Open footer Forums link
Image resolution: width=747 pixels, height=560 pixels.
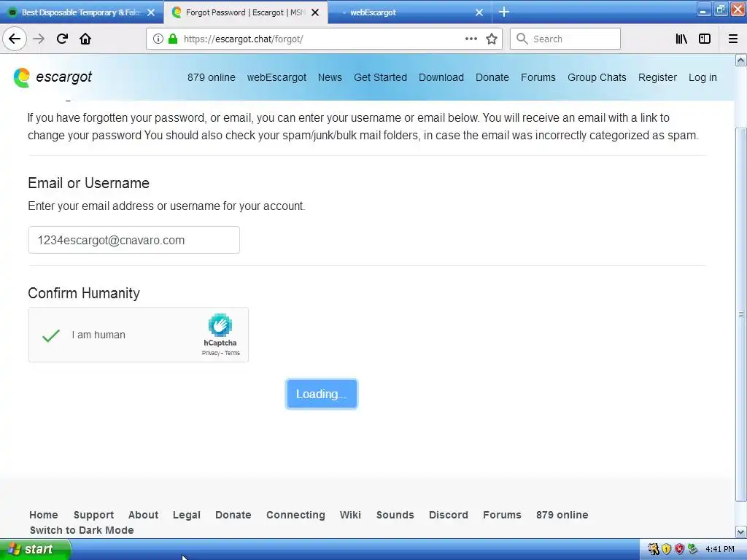(x=502, y=515)
